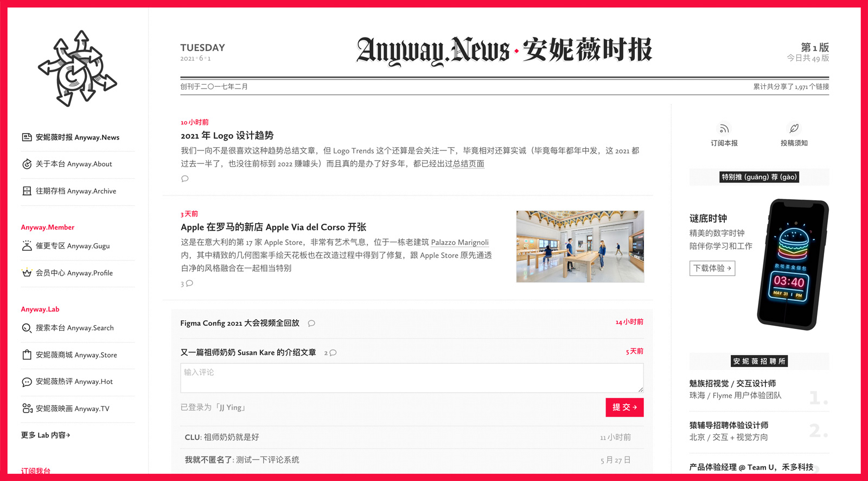Viewport: 868px width, 481px height.
Task: Open 谜底时钟 ad title
Action: coord(708,218)
